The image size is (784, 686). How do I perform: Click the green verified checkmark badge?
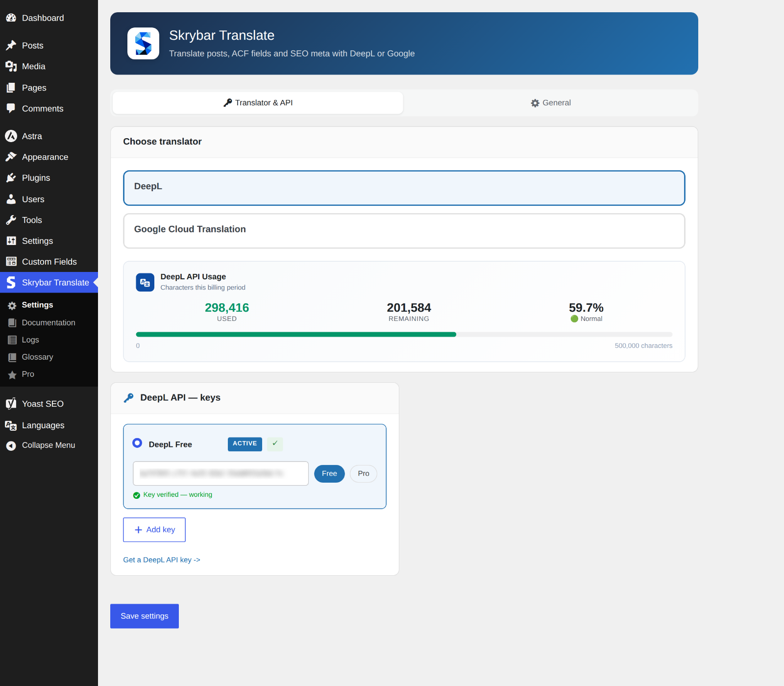tap(275, 443)
